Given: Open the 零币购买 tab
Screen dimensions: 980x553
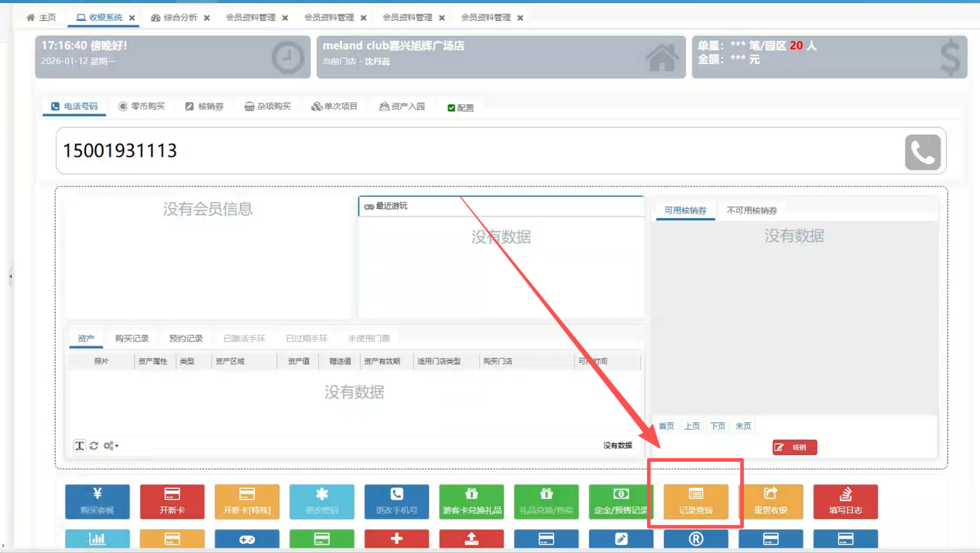Looking at the screenshot, I should point(142,107).
